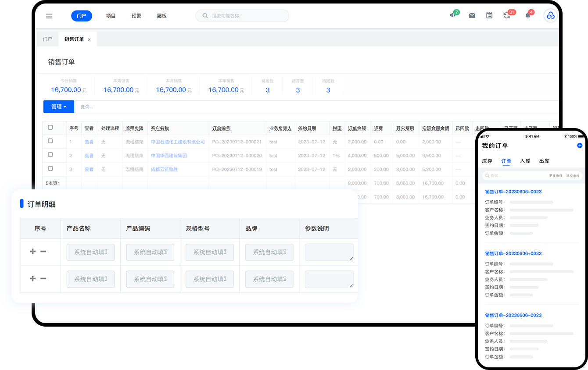Screen dimensions: 588x370
Task: Click 查看 link for row 1
Action: (89, 142)
